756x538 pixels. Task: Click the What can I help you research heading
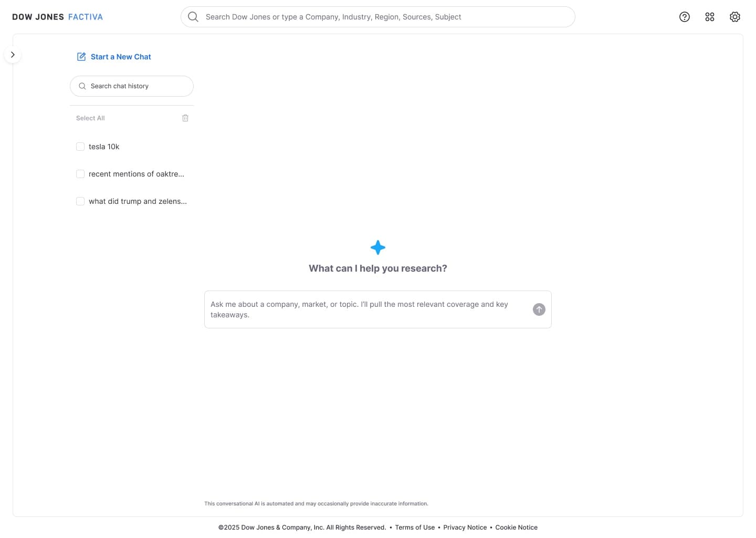(378, 268)
